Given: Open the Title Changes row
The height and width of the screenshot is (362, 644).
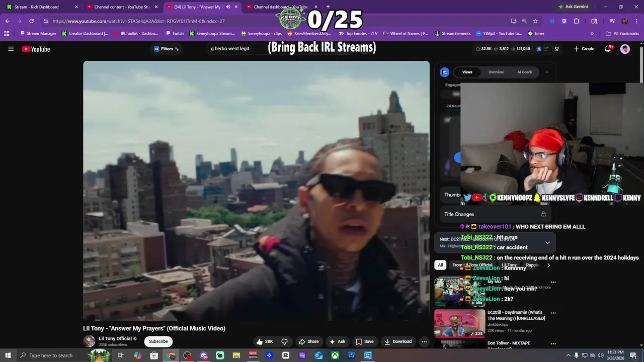Looking at the screenshot, I should [x=495, y=214].
